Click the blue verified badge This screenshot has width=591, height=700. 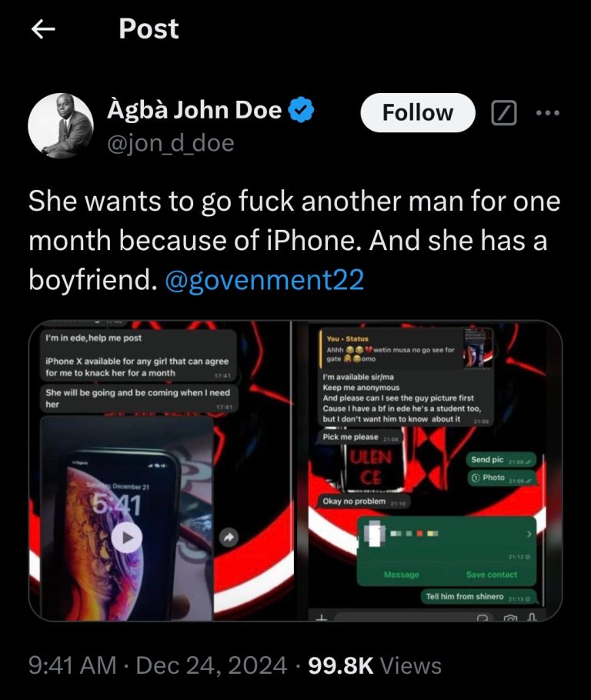(301, 110)
